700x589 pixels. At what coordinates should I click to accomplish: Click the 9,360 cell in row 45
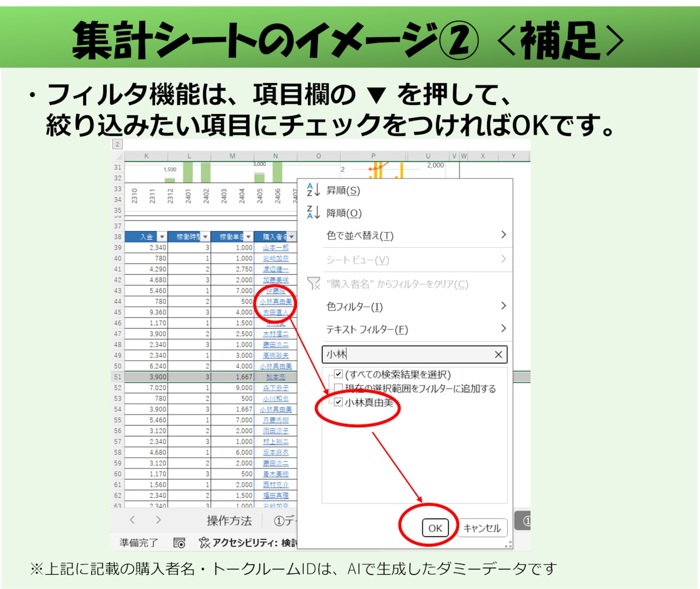click(x=146, y=312)
